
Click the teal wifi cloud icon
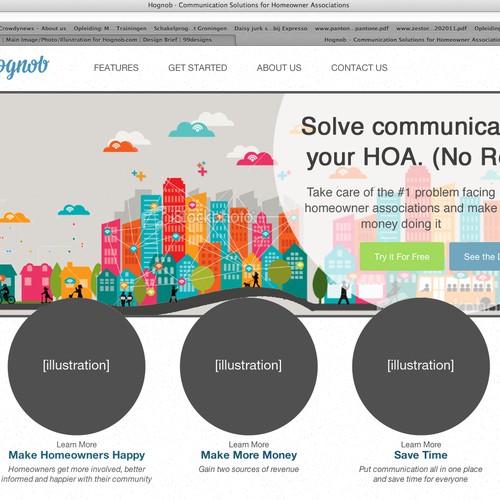point(192,129)
